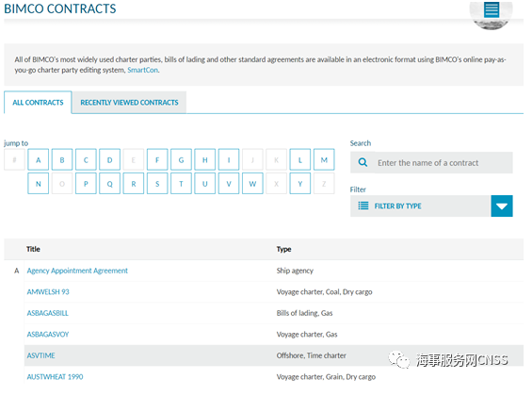Select 'Voyage charter, Gas' cell
The width and height of the screenshot is (532, 395).
pos(307,335)
